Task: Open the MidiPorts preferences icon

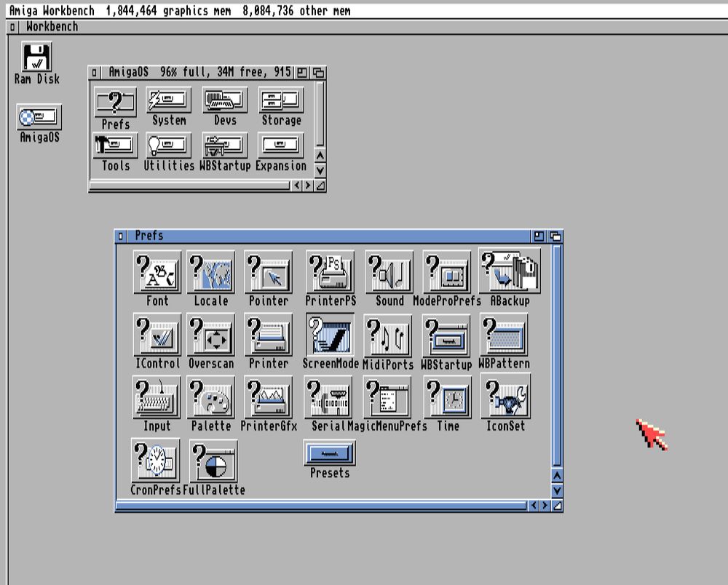Action: (388, 336)
